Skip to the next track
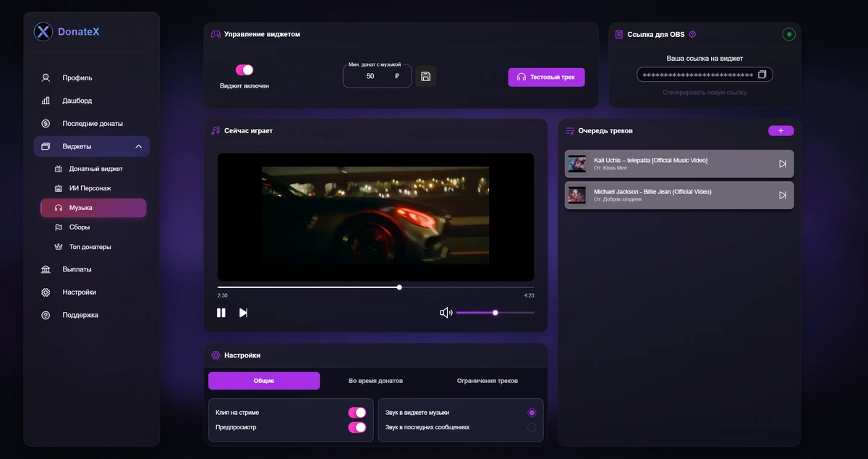This screenshot has width=868, height=459. [243, 313]
